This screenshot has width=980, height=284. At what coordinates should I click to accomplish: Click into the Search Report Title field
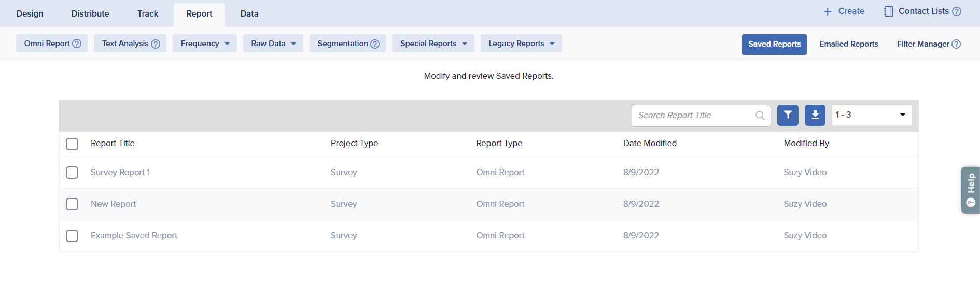point(692,116)
